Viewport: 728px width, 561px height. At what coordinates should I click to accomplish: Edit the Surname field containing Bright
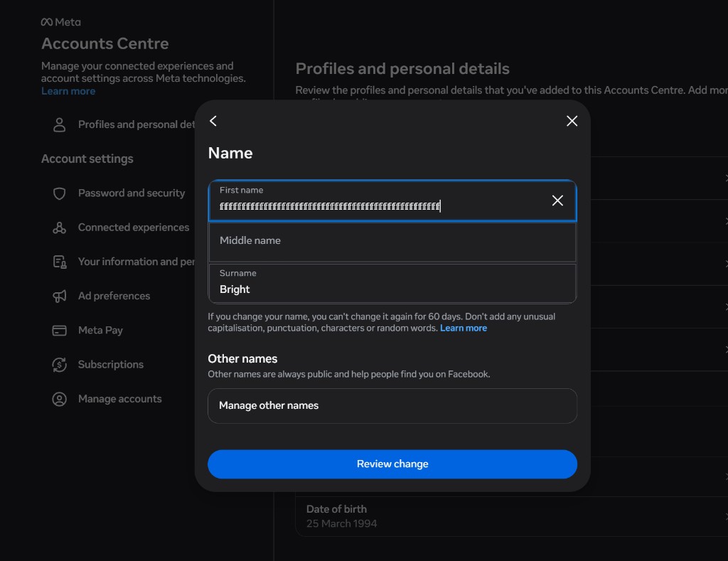[x=392, y=283]
